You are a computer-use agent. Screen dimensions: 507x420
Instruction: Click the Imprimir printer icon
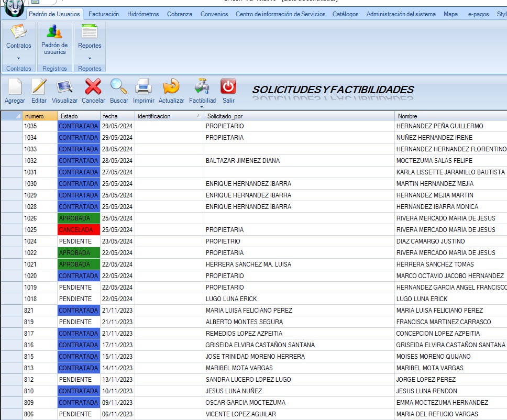(144, 87)
